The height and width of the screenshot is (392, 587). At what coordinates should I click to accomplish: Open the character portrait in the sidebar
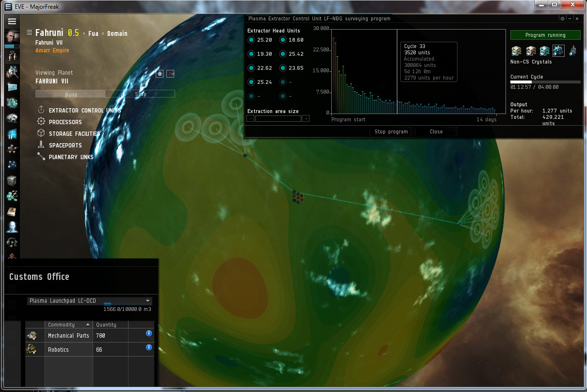point(12,37)
